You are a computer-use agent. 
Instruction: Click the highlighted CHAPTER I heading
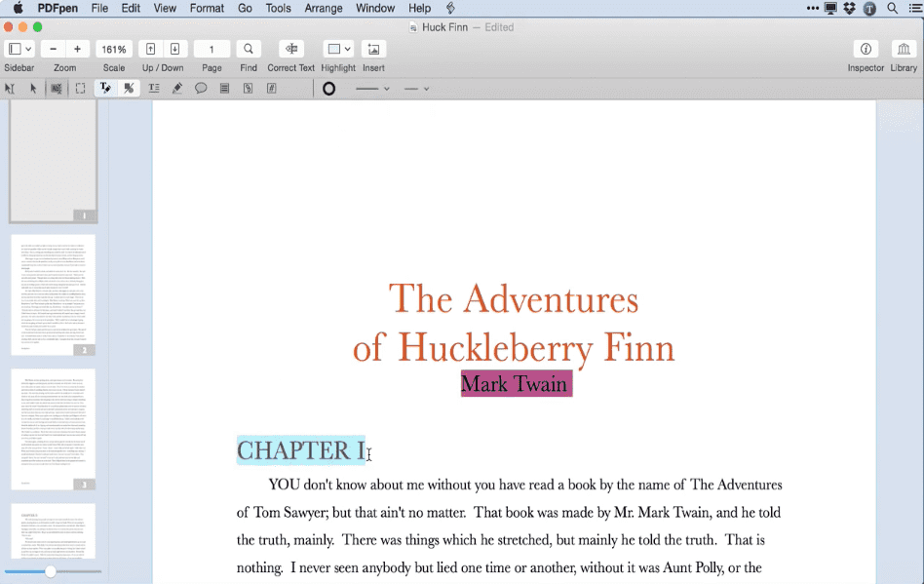coord(301,450)
